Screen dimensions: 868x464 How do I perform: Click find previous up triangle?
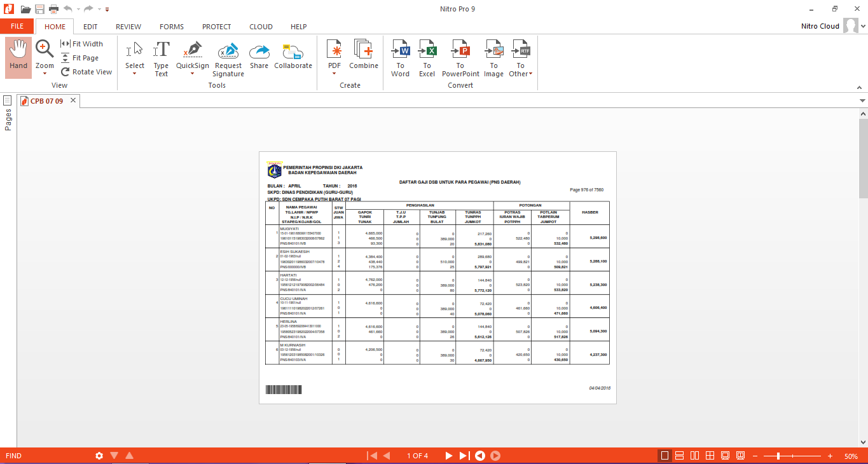130,455
